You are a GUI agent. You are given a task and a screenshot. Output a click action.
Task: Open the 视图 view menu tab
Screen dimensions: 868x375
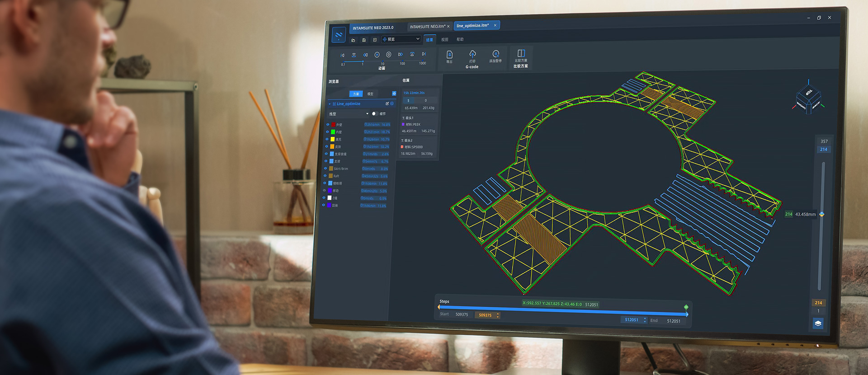[445, 40]
